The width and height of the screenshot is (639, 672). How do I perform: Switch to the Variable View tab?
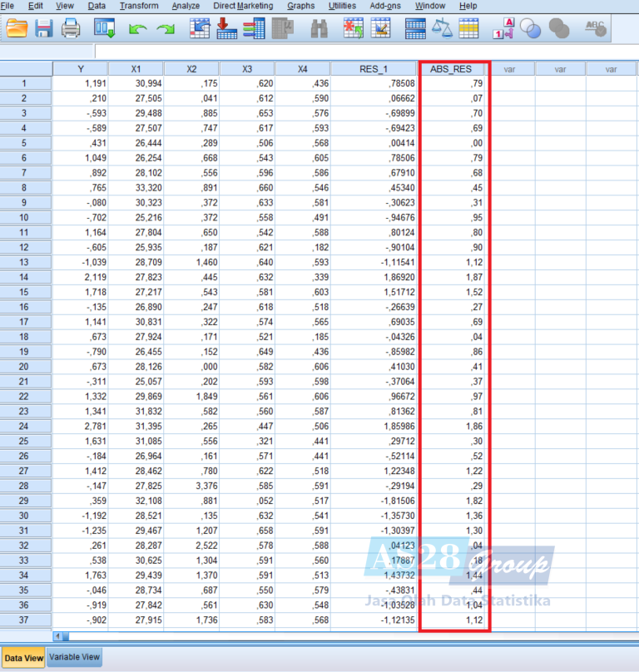(75, 657)
